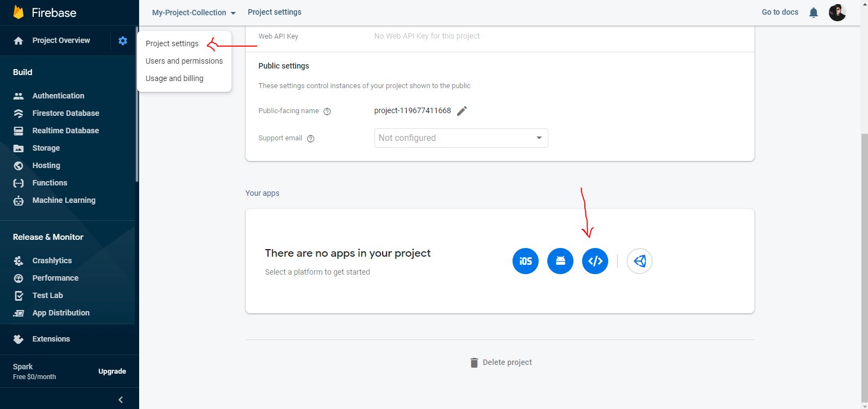
Task: Click the Extensions icon
Action: pyautogui.click(x=18, y=339)
